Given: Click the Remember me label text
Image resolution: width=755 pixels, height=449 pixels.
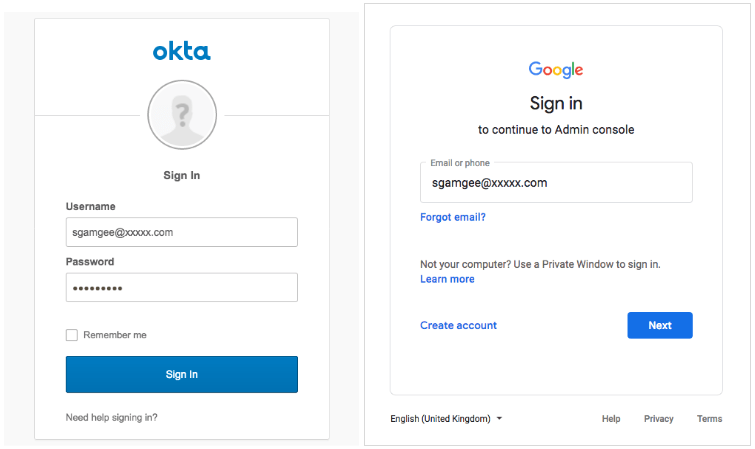Looking at the screenshot, I should click(115, 335).
